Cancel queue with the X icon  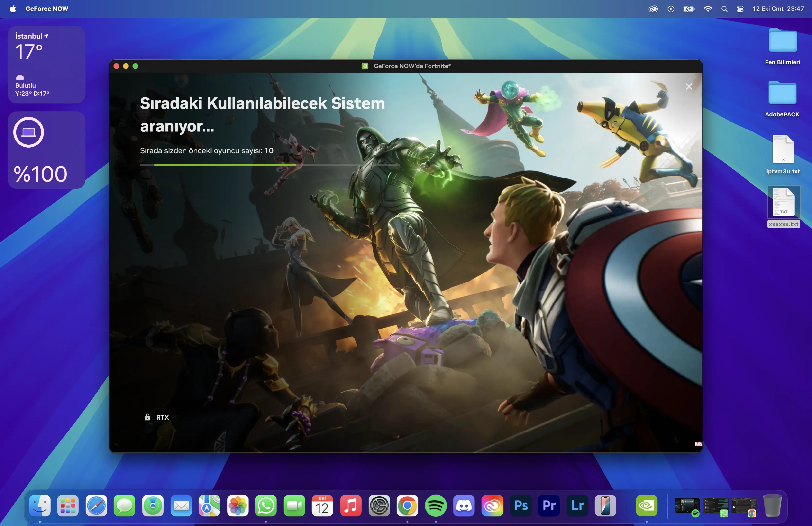[x=688, y=87]
